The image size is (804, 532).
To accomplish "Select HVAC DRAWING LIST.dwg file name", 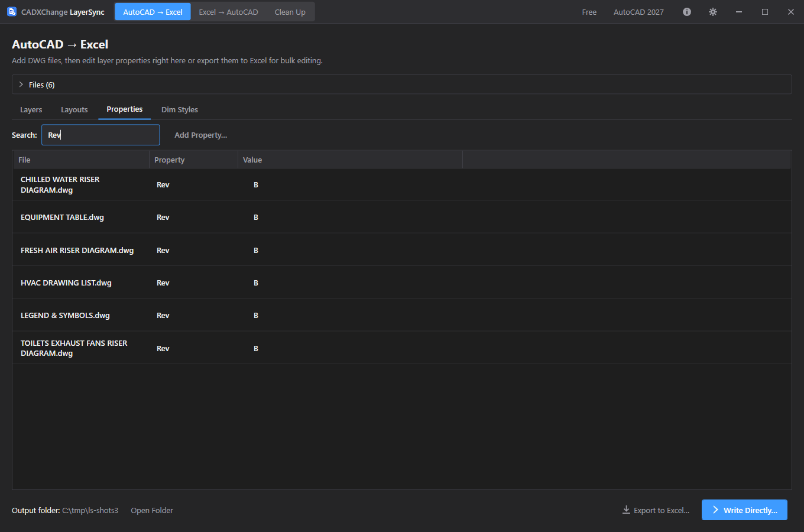I will click(x=66, y=283).
